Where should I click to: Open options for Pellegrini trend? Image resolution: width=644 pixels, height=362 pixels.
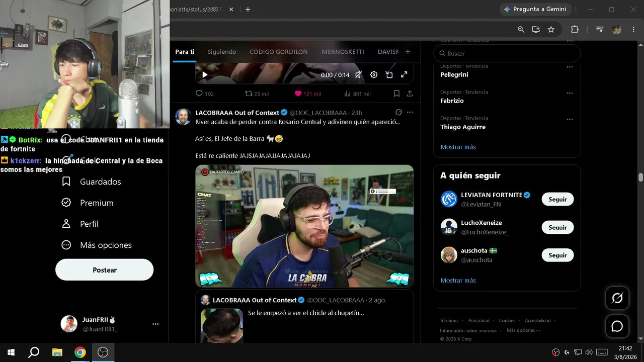tap(570, 67)
